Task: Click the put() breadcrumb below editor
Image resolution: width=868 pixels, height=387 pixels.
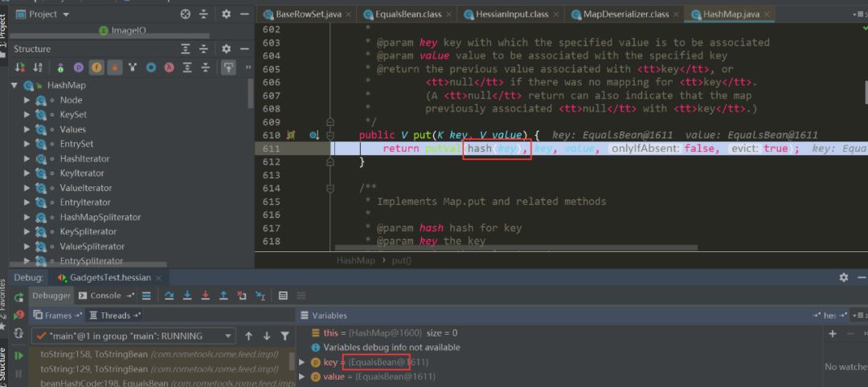Action: point(401,260)
